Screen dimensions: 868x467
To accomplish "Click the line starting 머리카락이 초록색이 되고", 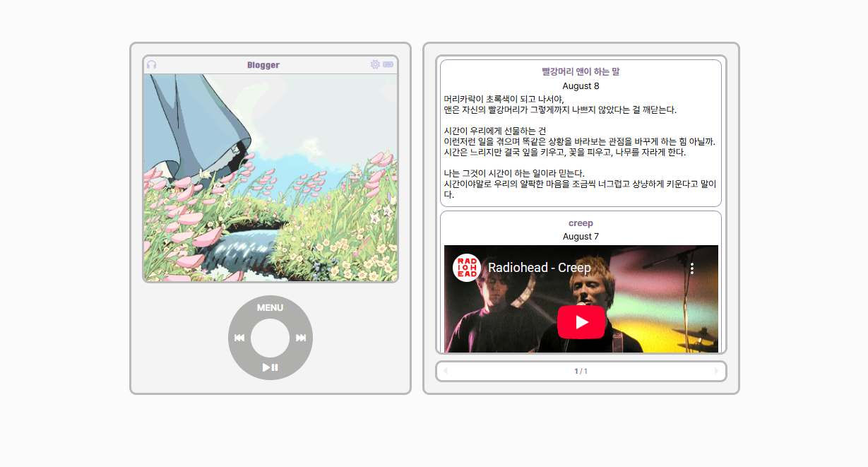I will pos(504,99).
